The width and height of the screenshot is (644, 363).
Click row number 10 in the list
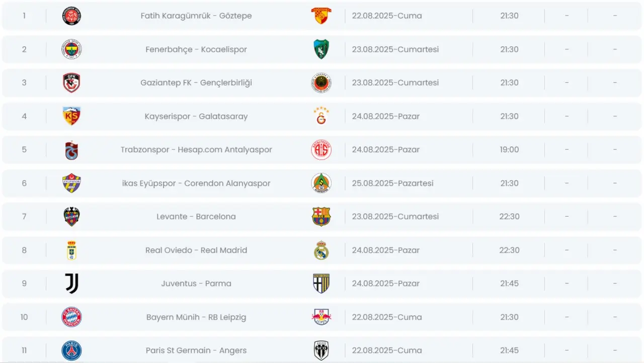pyautogui.click(x=24, y=317)
